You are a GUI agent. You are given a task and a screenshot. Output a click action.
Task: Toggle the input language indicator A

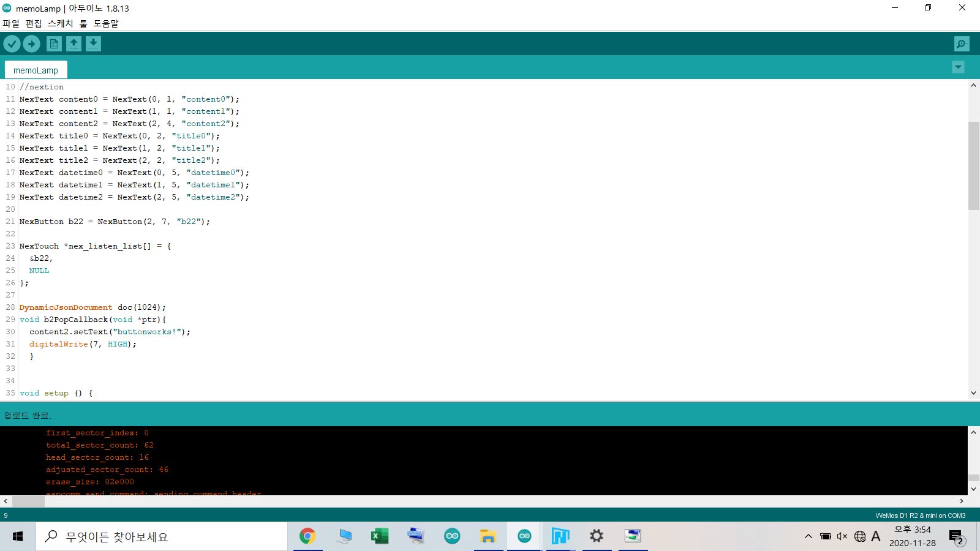(x=876, y=536)
